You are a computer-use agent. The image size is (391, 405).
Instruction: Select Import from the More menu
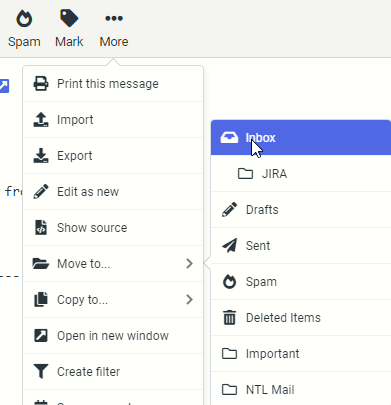[x=113, y=120]
